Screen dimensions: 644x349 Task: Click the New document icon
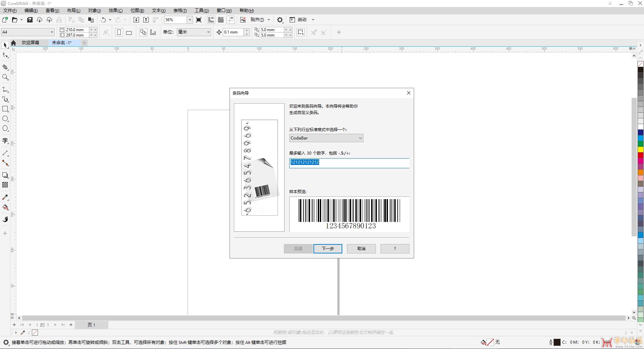(x=5, y=20)
